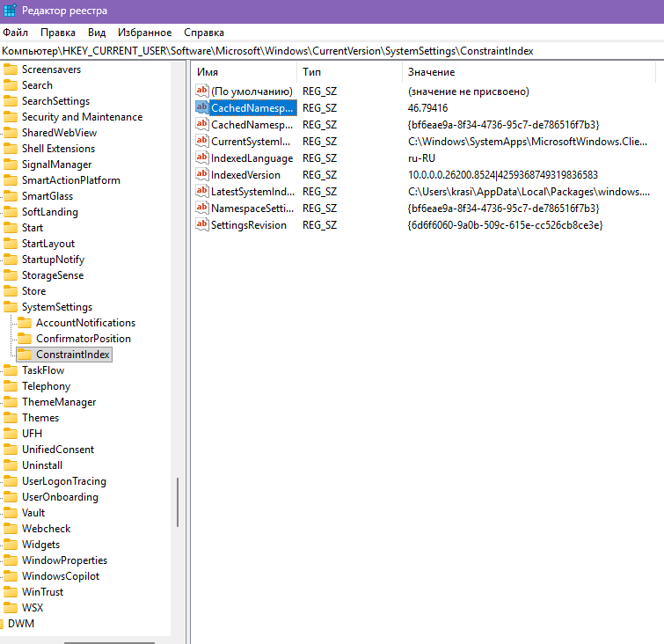Screen dimensions: 664x644
Task: Select the WinTrust key
Action: tap(43, 592)
